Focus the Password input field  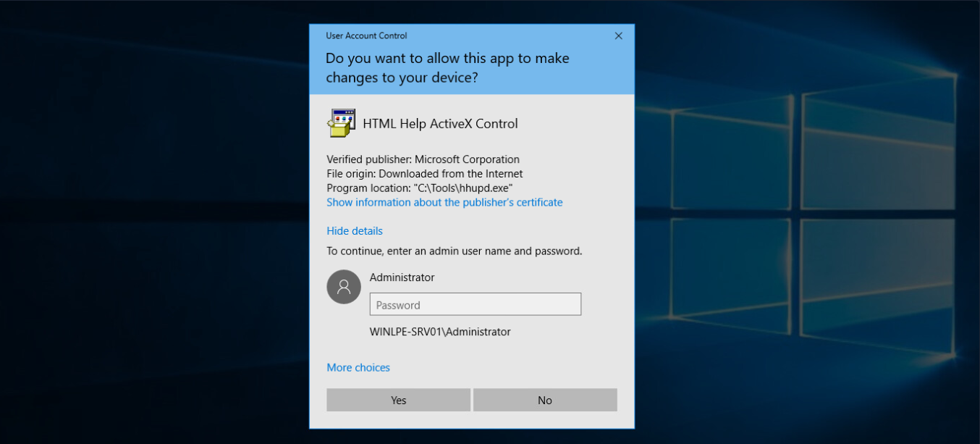pyautogui.click(x=476, y=304)
